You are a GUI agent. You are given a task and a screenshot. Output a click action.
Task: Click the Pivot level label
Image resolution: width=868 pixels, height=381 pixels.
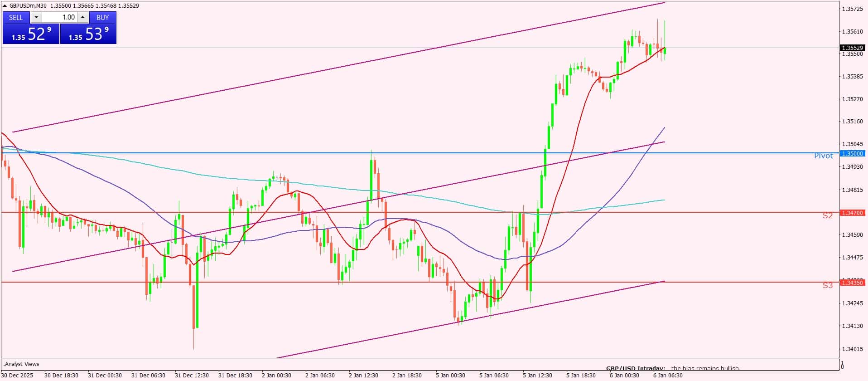coord(823,156)
